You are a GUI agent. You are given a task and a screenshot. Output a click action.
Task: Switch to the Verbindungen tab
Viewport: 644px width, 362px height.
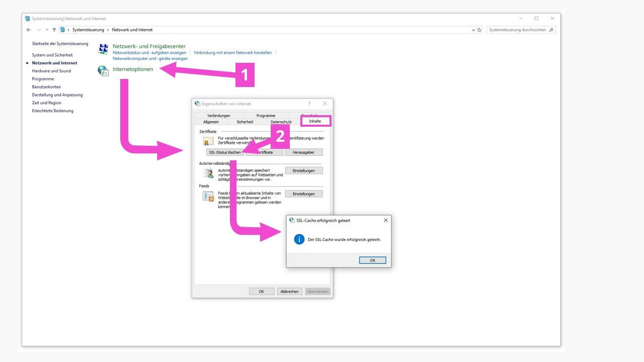point(219,116)
